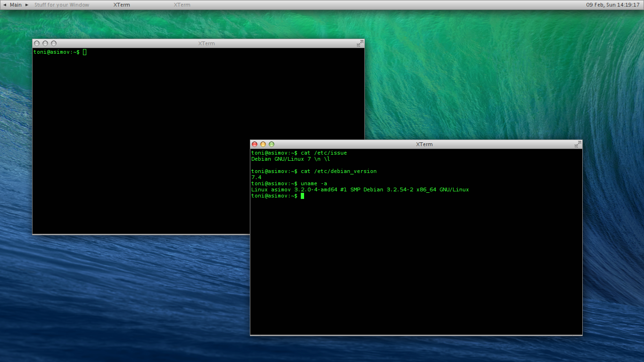The height and width of the screenshot is (362, 644).
Task: Click the 'toni@asimov:~$' prompt in back XTerm
Action: pyautogui.click(x=57, y=52)
